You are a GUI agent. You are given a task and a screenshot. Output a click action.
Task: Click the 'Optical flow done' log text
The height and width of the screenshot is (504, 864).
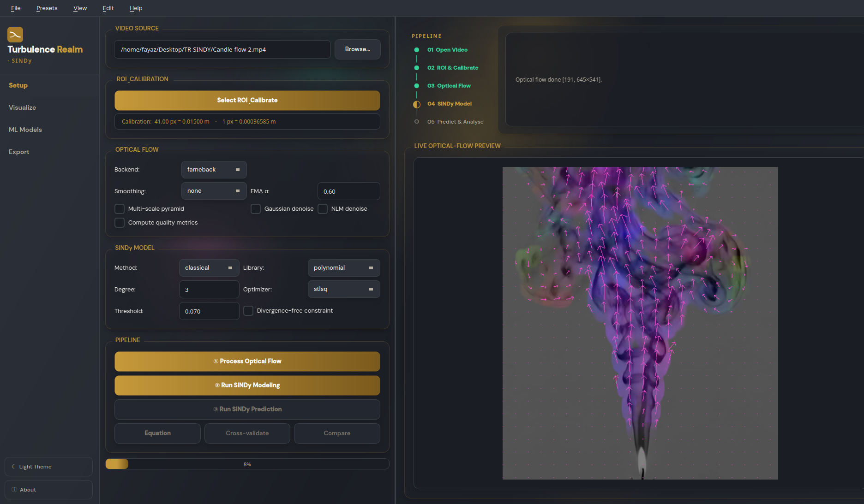click(x=558, y=80)
